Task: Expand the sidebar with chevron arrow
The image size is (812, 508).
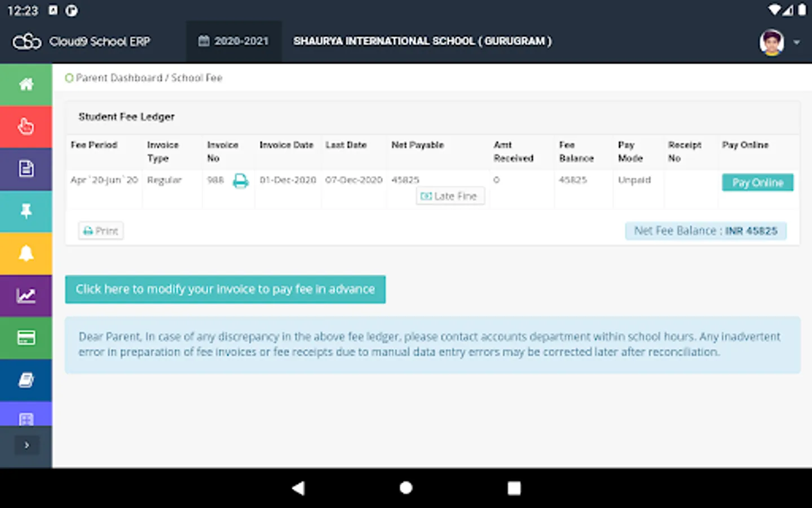Action: [27, 445]
